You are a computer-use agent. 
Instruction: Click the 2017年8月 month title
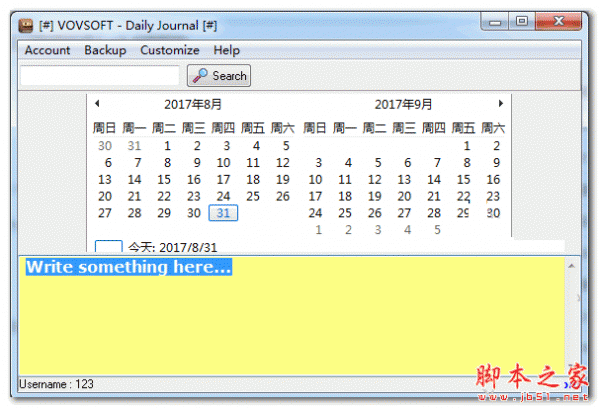coord(193,104)
